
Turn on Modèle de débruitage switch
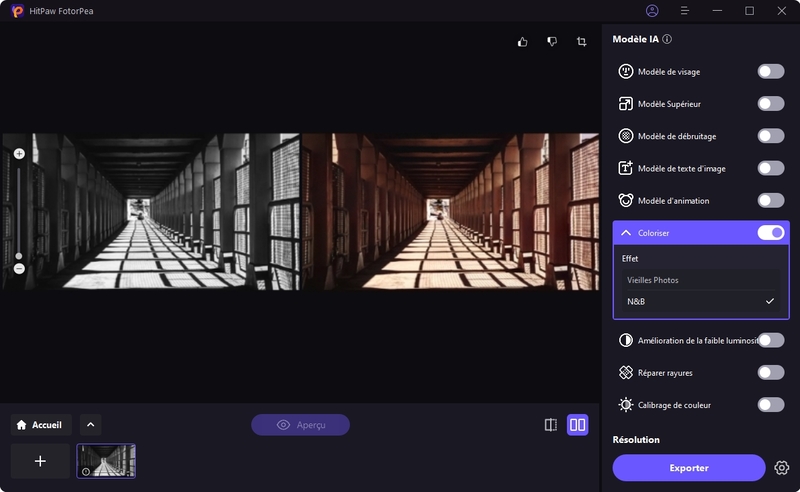(770, 136)
